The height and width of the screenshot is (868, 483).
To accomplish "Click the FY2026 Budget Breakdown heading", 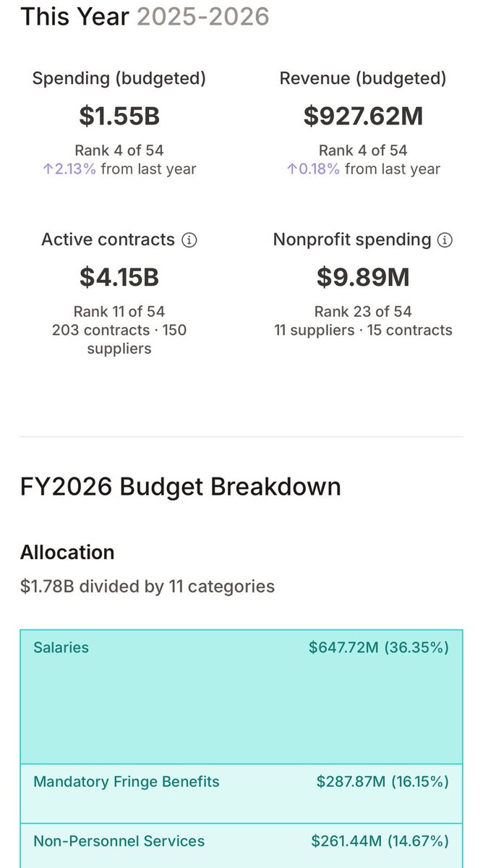I will (x=181, y=487).
